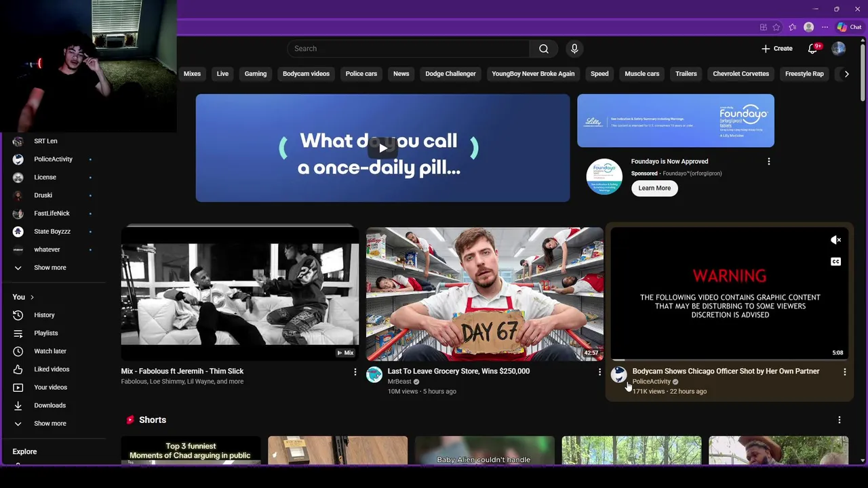Select the Dodge Challenger chip
This screenshot has height=488, width=868.
tap(450, 74)
